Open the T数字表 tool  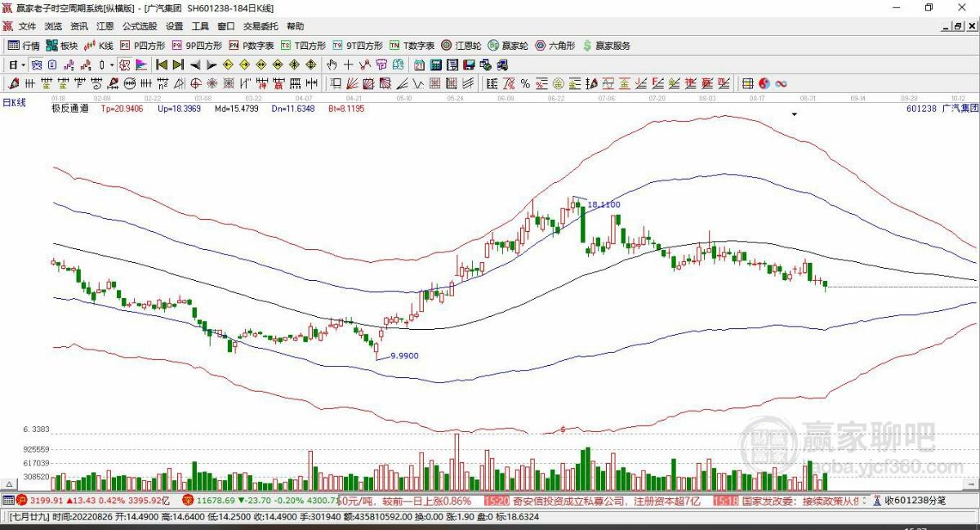[412, 46]
